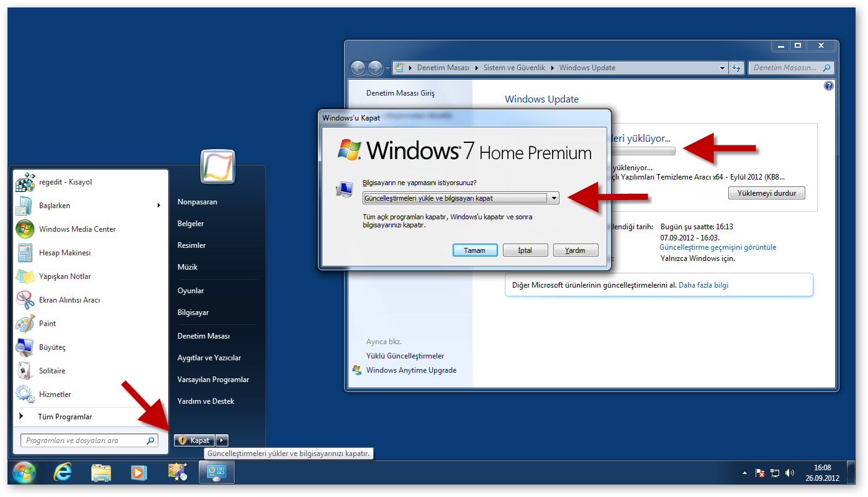Click Yüklemeyi durdur button
Screen dimensions: 868x497
click(767, 193)
